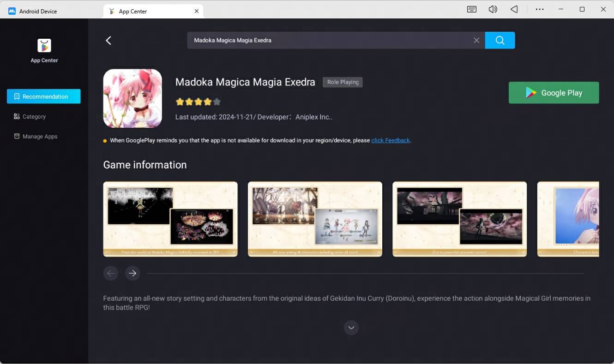Clear the search field with the X icon

tap(476, 41)
